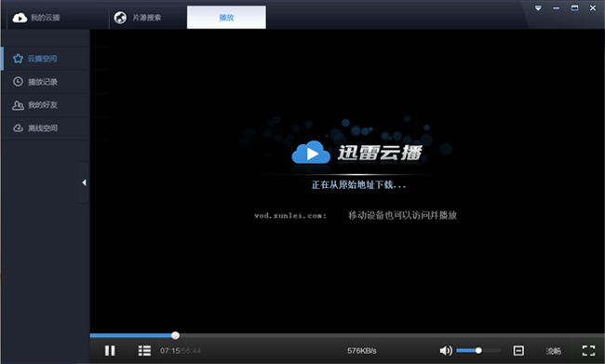Open 云播空间 in the sidebar
Screen dimensions: 605x364
46,59
